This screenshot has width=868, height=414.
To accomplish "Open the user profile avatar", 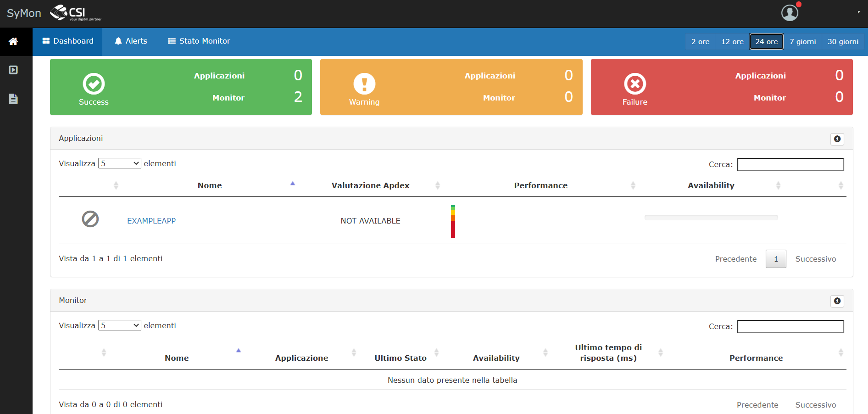I will [x=790, y=13].
